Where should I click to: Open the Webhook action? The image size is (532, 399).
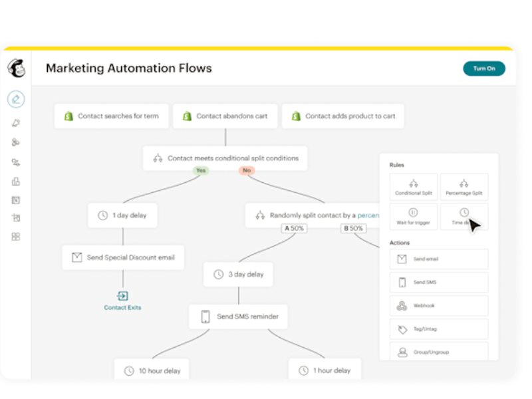[439, 305]
